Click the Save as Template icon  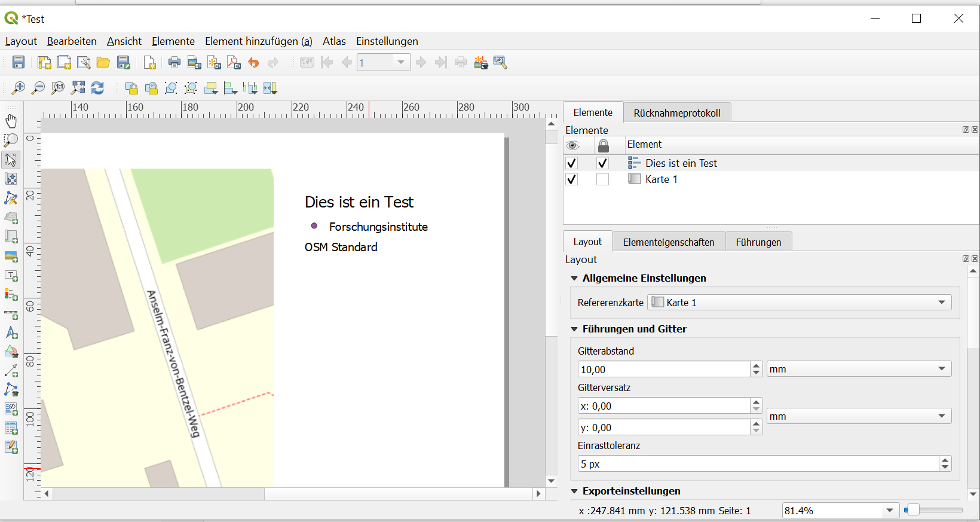[124, 62]
